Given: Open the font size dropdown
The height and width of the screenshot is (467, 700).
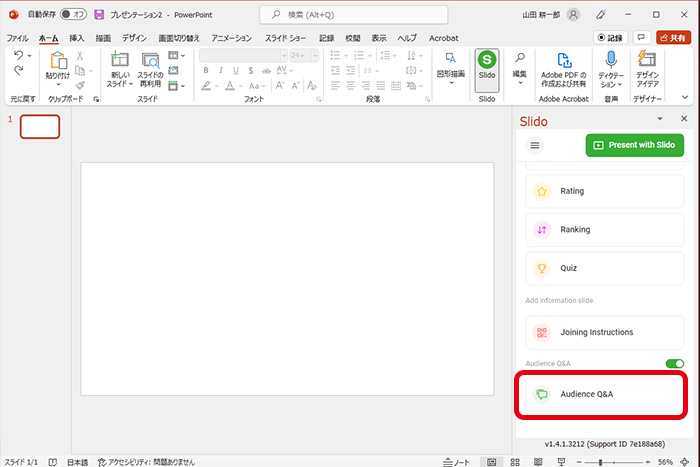Looking at the screenshot, I should pos(315,55).
